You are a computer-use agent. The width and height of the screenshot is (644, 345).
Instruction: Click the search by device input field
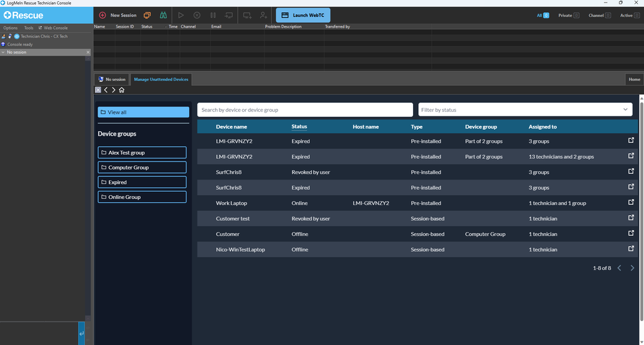[x=305, y=110]
